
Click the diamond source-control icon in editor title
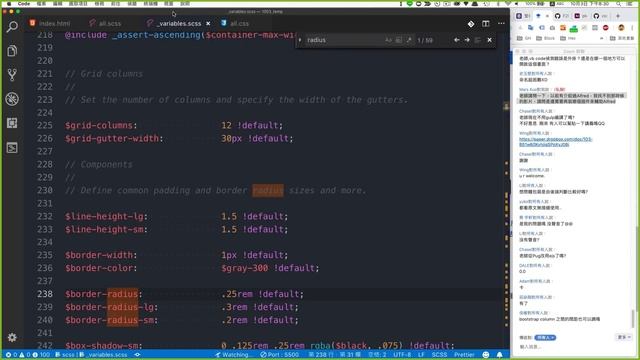pos(471,24)
